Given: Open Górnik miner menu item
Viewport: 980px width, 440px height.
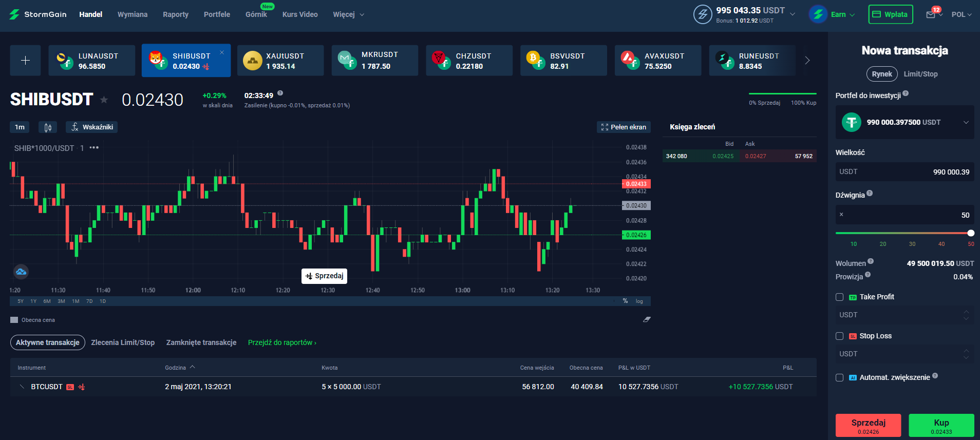Looking at the screenshot, I should click(256, 14).
